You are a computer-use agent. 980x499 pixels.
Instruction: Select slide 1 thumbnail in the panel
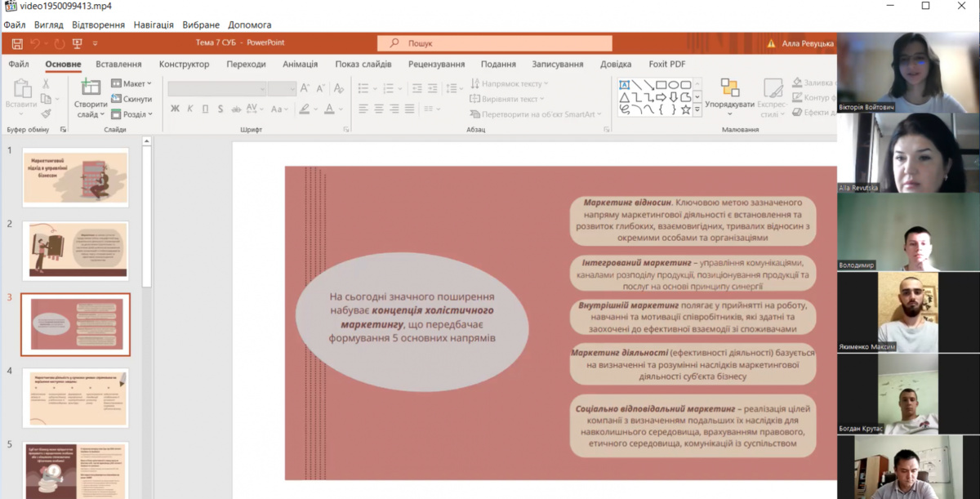[x=75, y=177]
